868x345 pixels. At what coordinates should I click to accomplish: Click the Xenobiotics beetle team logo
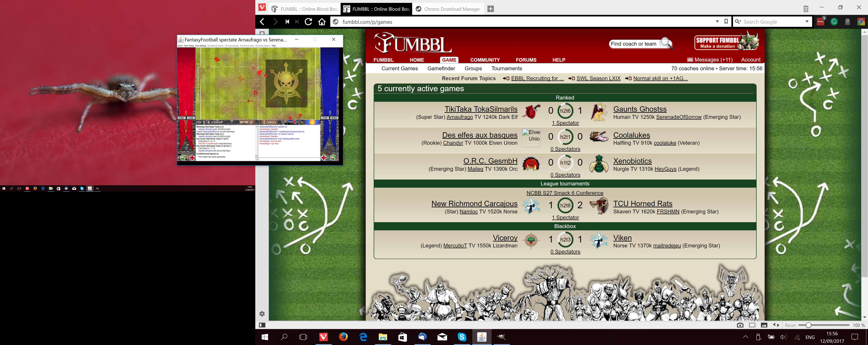click(599, 164)
